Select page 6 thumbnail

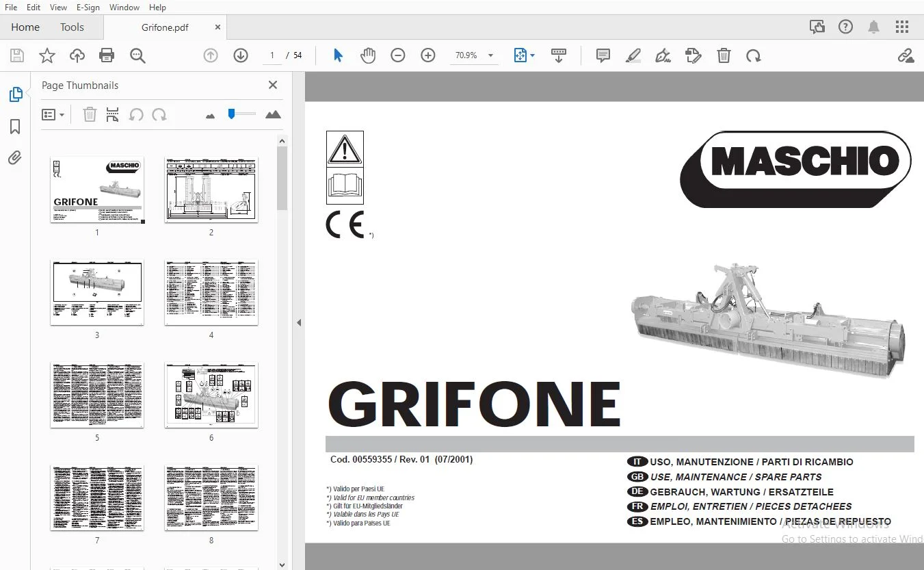click(211, 395)
